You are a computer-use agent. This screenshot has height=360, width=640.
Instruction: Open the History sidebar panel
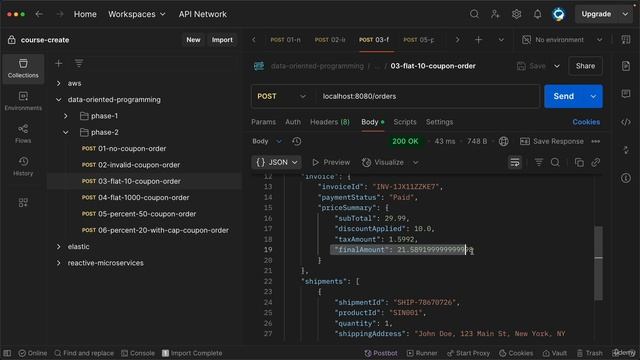pyautogui.click(x=23, y=167)
